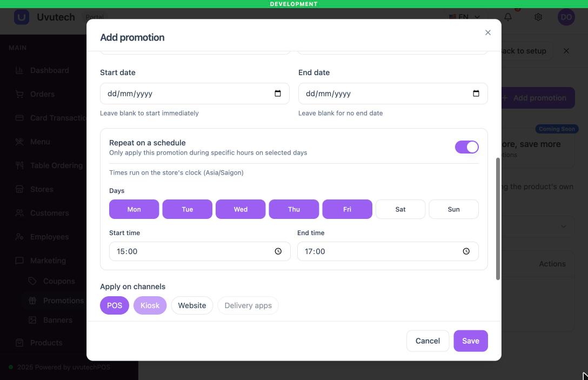Viewport: 588px width, 380px height.
Task: Open the DO user avatar menu
Action: pyautogui.click(x=566, y=17)
